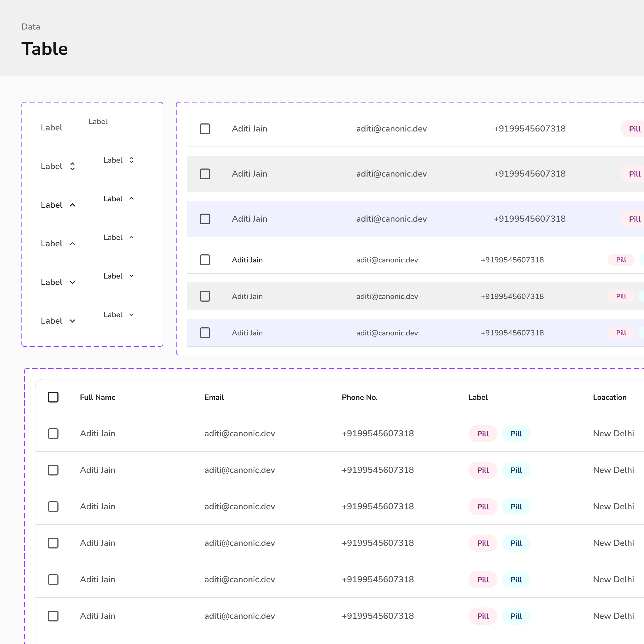The width and height of the screenshot is (644, 644).
Task: Click up chevron next to small black Label
Action: click(x=131, y=199)
